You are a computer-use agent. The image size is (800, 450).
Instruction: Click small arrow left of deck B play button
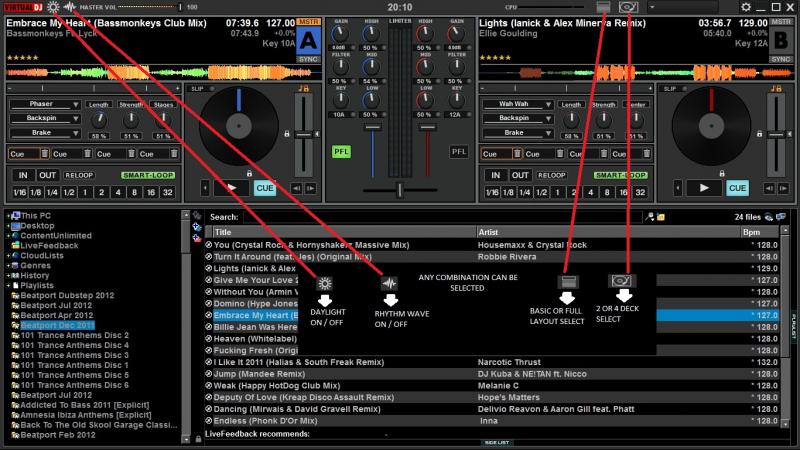678,188
